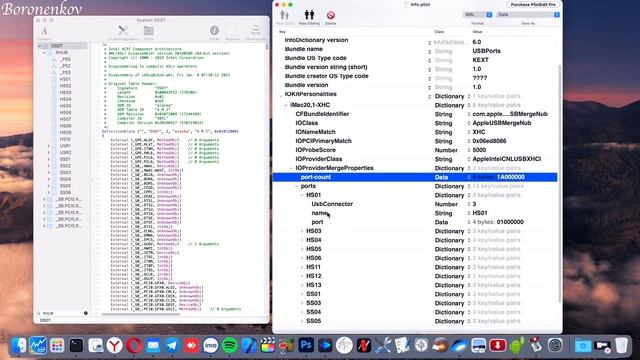Launch Opera from the dock
640x360 pixels.
click(x=134, y=345)
